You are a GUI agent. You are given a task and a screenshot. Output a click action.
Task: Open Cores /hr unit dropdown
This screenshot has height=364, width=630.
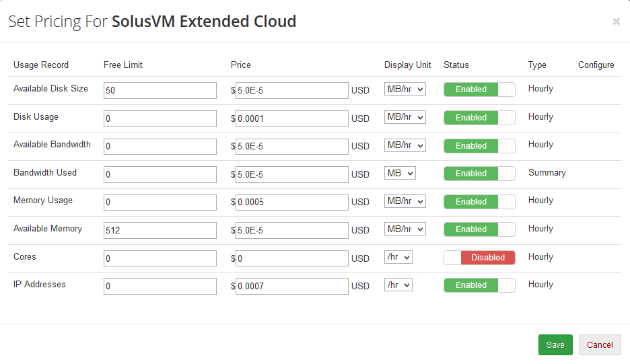click(x=398, y=257)
